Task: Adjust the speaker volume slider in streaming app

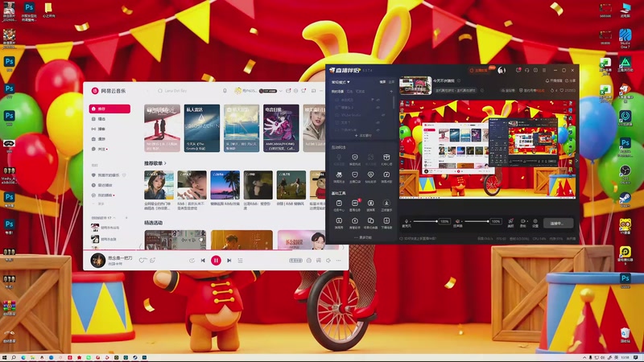Action: pos(477,221)
